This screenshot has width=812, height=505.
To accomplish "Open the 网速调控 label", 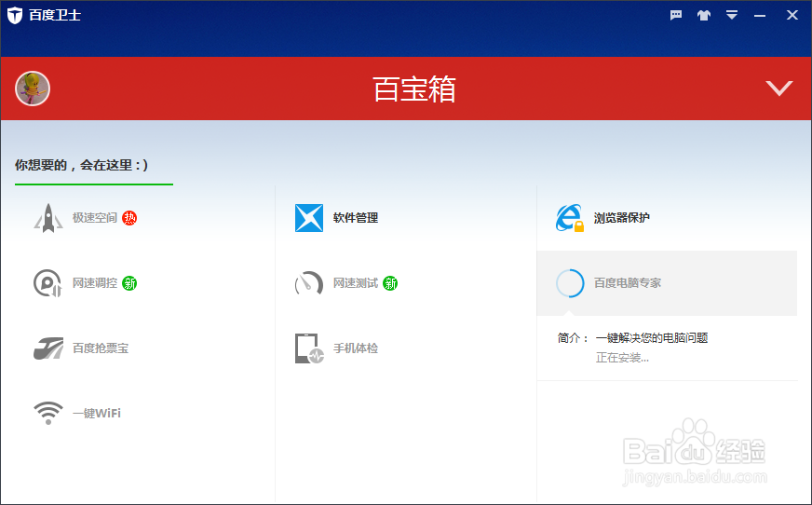I will (95, 283).
